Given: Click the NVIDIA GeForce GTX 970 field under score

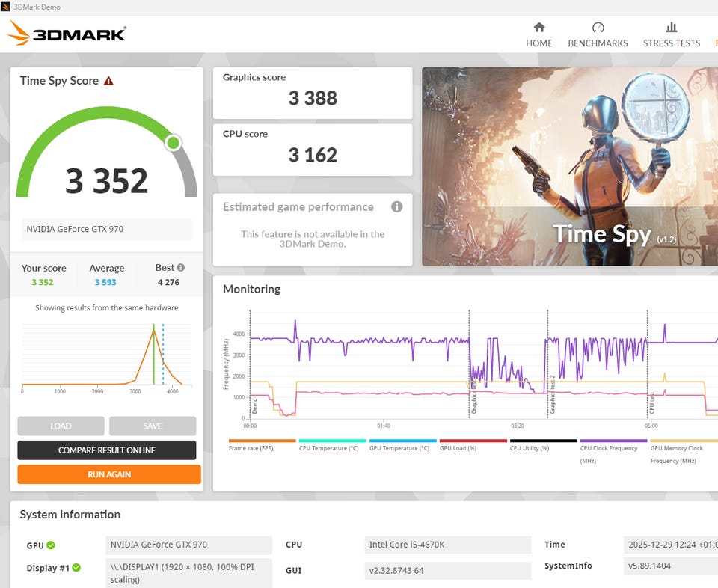Looking at the screenshot, I should (107, 229).
